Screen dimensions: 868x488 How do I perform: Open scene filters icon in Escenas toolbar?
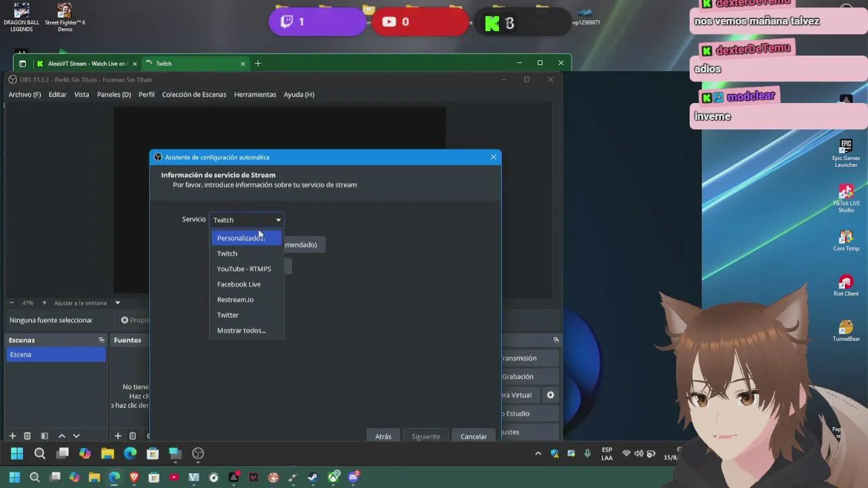44,436
